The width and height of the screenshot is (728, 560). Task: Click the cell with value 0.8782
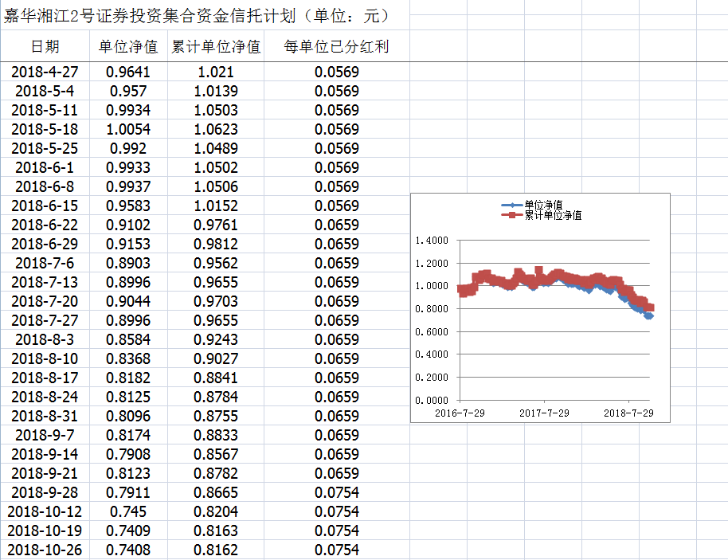(x=216, y=472)
